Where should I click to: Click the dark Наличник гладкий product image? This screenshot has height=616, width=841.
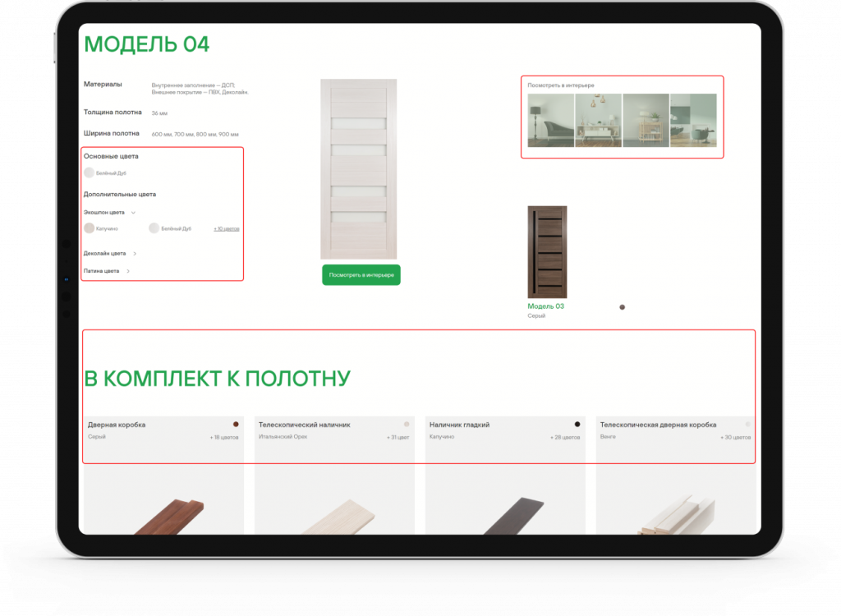click(514, 516)
